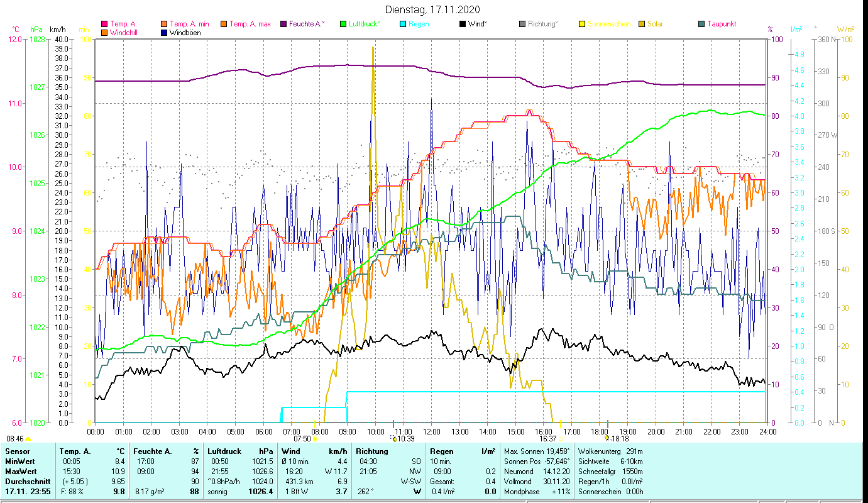Click the 'MaxWert' row label
The height and width of the screenshot is (503, 868).
pyautogui.click(x=21, y=471)
